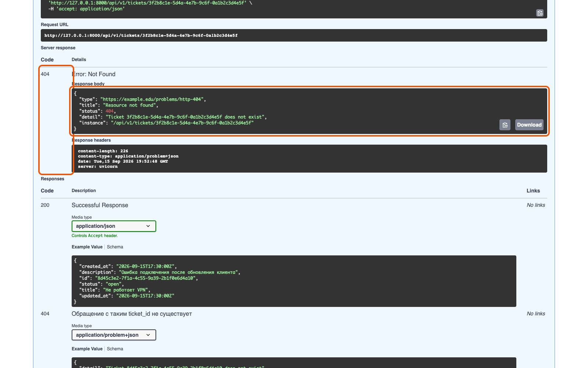Click the "title": "Не работает VPN" line

click(115, 290)
